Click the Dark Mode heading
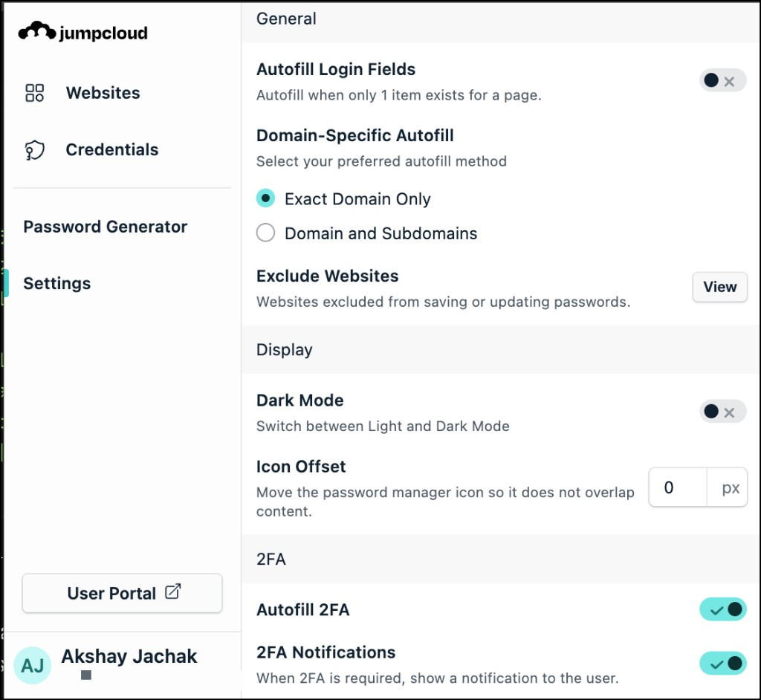Screen dimensions: 761x700 300,401
